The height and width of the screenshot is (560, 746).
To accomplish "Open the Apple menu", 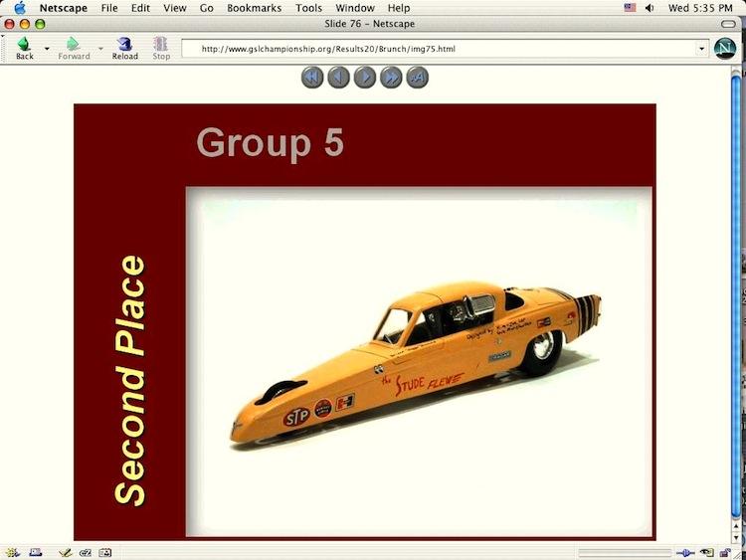I will pos(20,8).
